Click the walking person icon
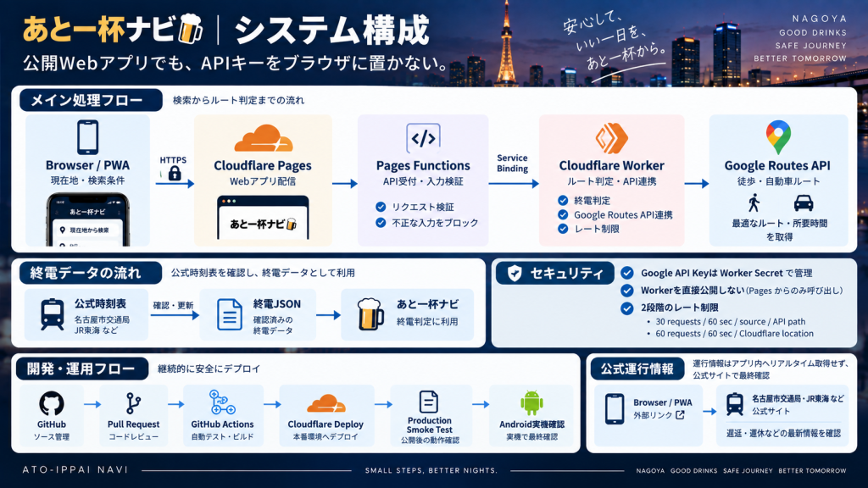 pos(754,203)
